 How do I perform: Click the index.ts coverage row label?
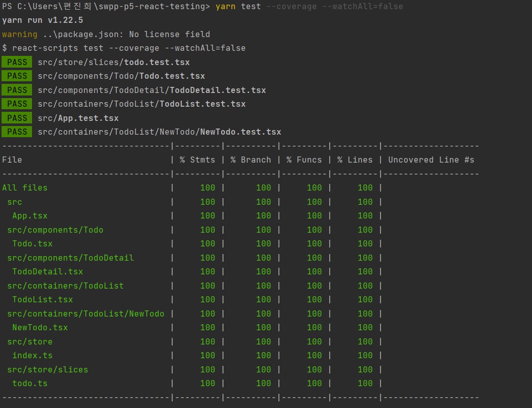coord(33,356)
